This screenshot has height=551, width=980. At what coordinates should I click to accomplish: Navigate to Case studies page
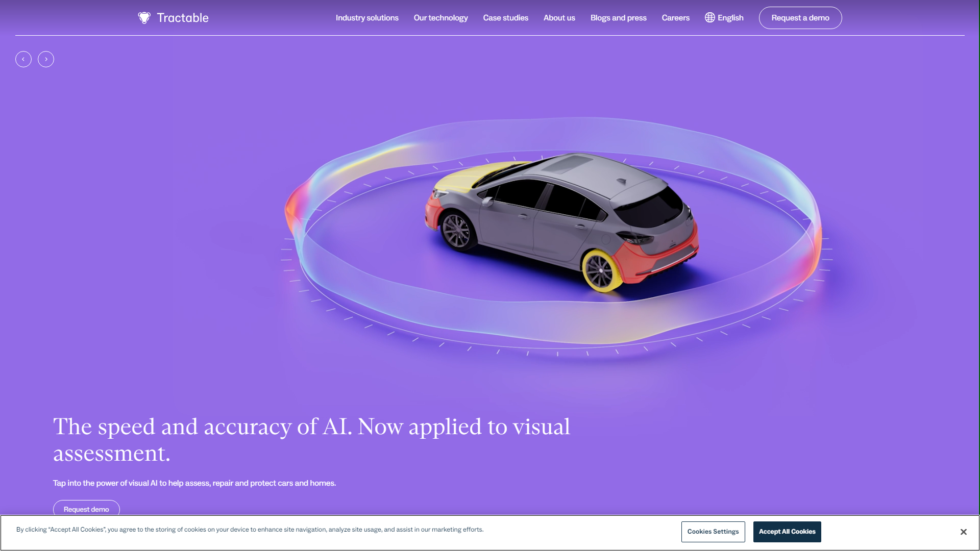click(x=505, y=18)
